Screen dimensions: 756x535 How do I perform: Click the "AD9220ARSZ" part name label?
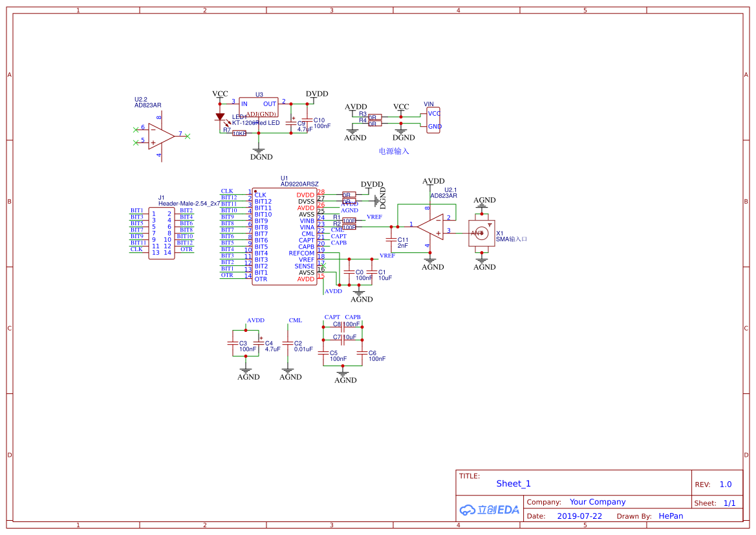coord(299,184)
